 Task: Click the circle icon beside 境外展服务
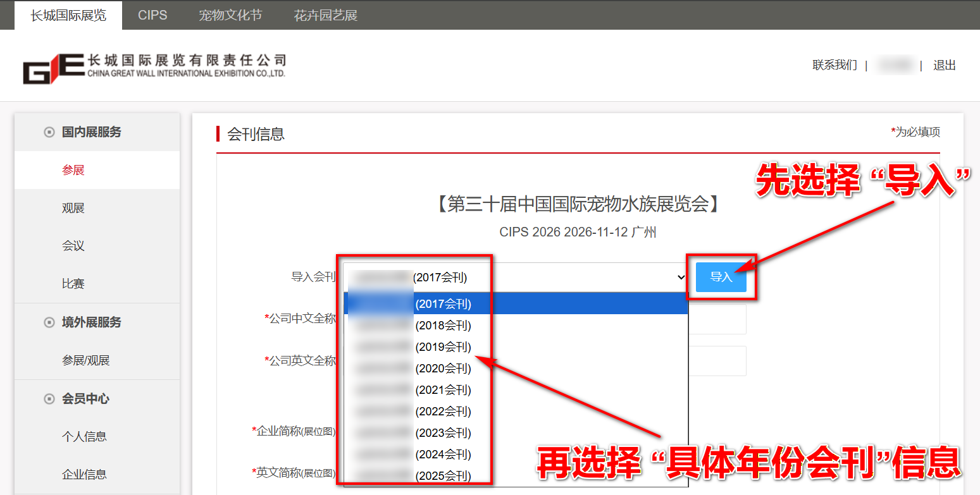(x=49, y=322)
